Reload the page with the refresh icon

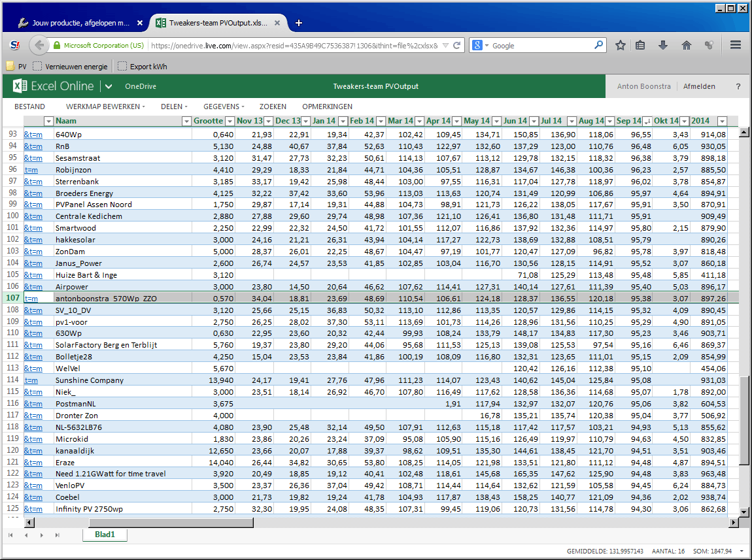457,46
